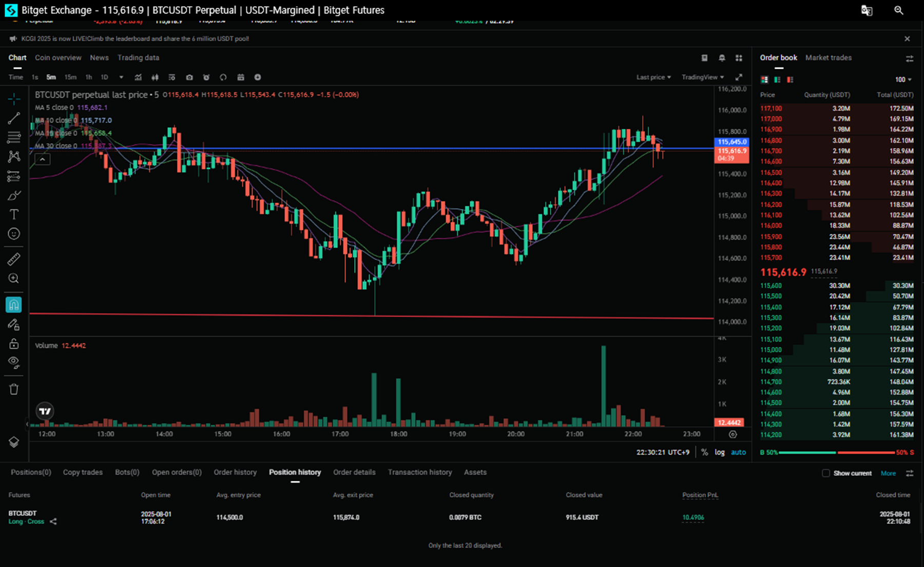924x567 pixels.
Task: Open the Trading data tab
Action: tap(138, 58)
